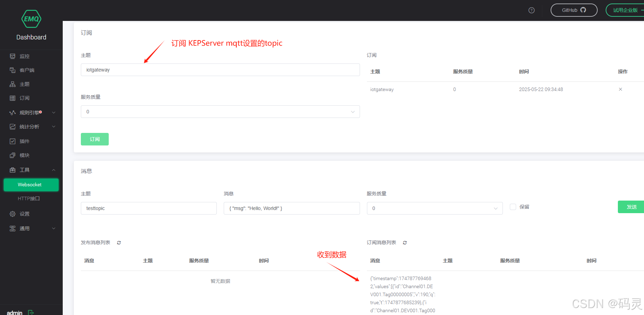Viewport: 644px width, 315px height.
Task: Click the topics (主题) sidebar icon
Action: 13,84
